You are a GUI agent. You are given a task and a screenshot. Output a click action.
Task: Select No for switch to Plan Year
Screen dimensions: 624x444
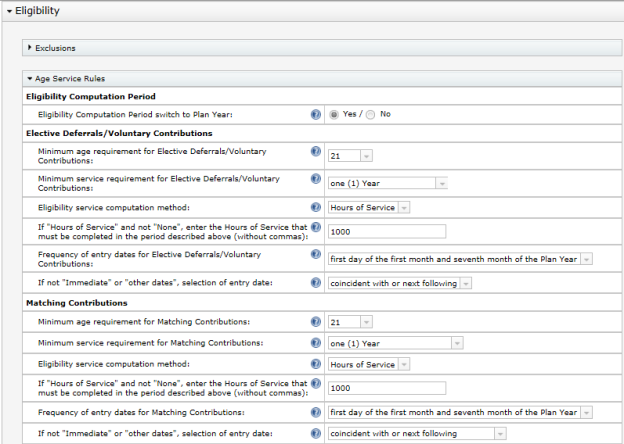(x=370, y=115)
